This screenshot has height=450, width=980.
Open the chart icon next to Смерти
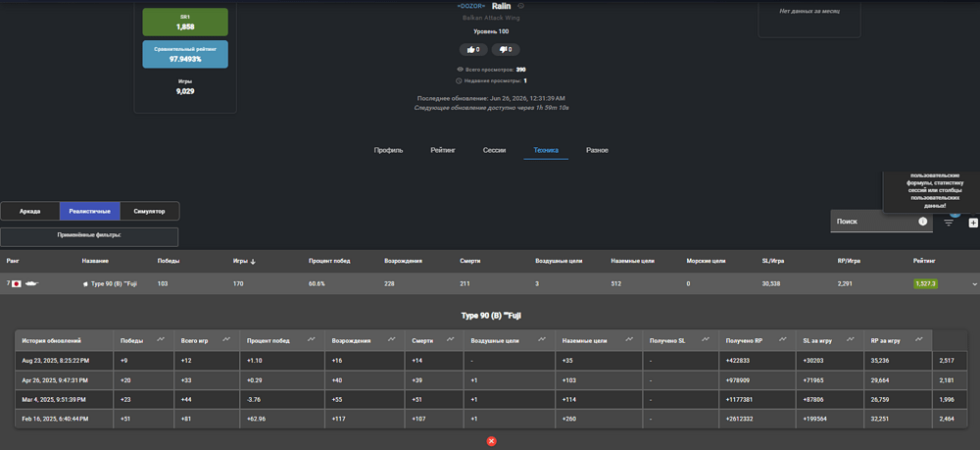pyautogui.click(x=451, y=339)
